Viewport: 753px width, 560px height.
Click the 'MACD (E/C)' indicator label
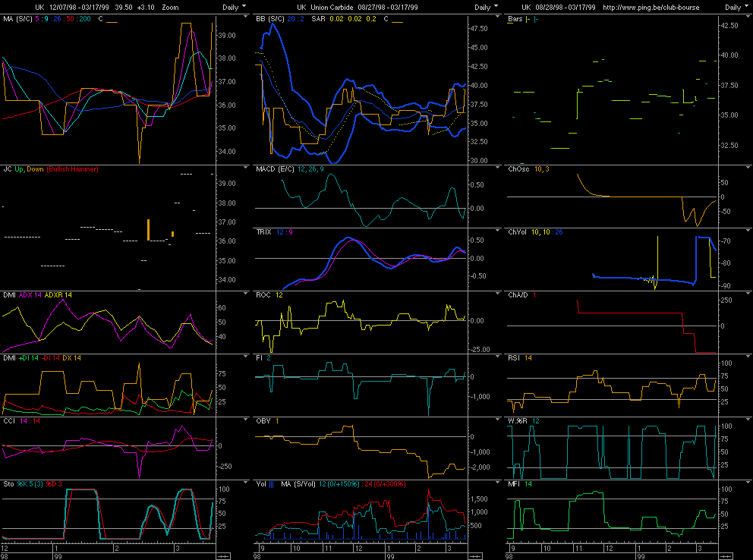click(275, 169)
